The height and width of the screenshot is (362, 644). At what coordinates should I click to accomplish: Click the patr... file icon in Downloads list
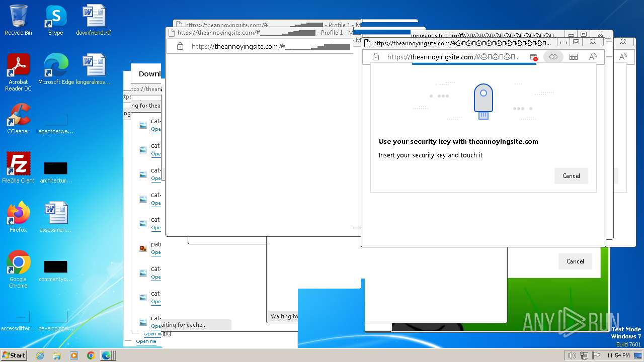tap(143, 247)
